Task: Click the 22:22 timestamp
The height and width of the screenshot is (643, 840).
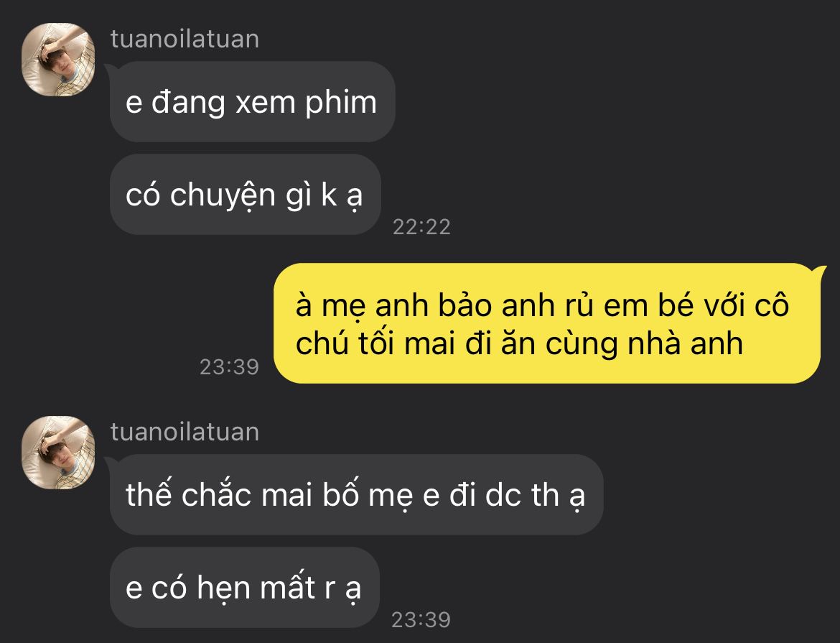Action: click(421, 227)
